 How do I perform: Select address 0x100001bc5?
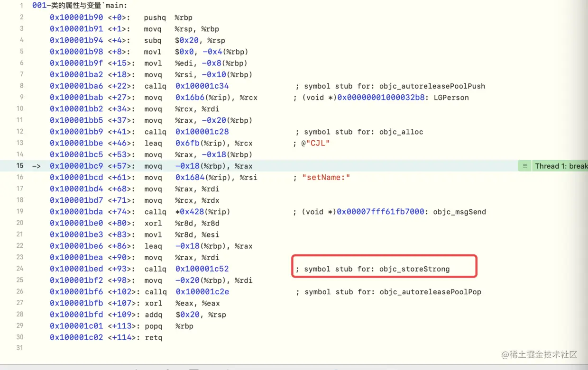point(76,154)
